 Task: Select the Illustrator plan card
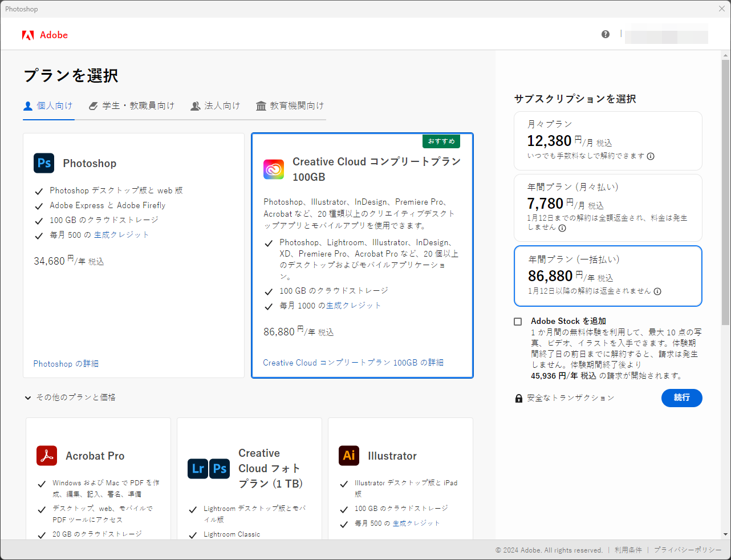400,479
